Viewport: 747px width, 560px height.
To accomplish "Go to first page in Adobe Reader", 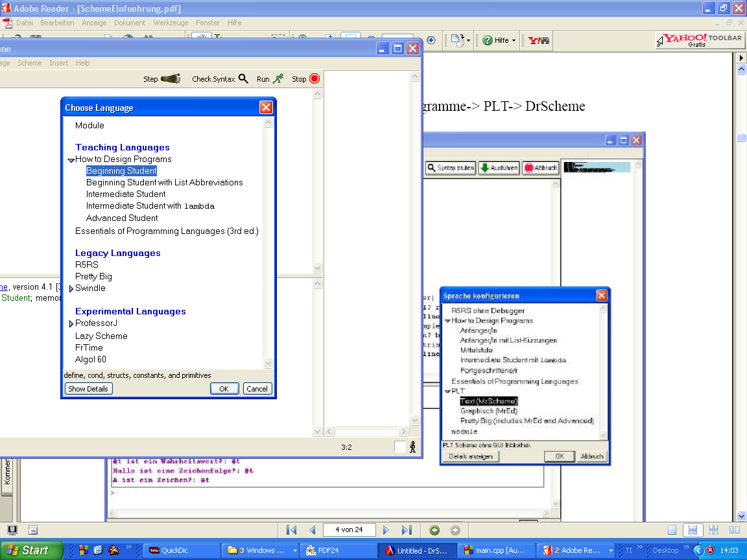I will point(292,530).
